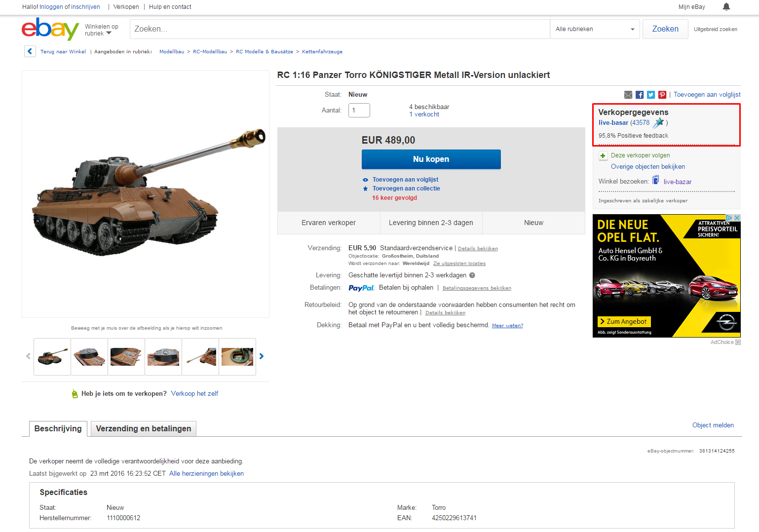Open the 'live-basar' seller profile

coord(613,123)
